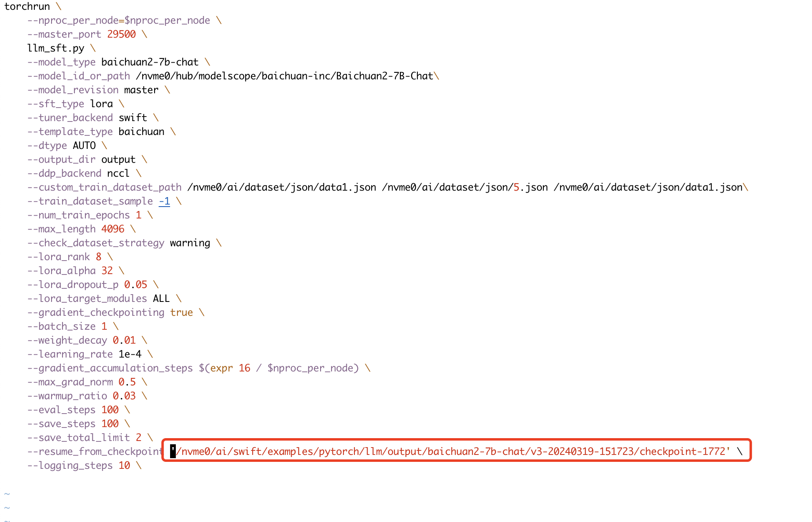Screen dimensions: 812x522
Task: Click lora_dropout_p value '0.05'
Action: point(136,285)
